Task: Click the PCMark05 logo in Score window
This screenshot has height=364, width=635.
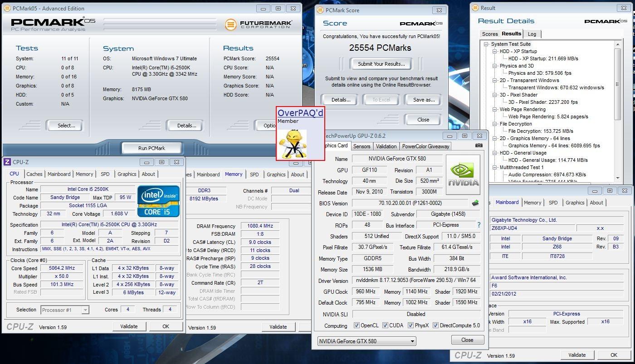Action: pyautogui.click(x=421, y=24)
